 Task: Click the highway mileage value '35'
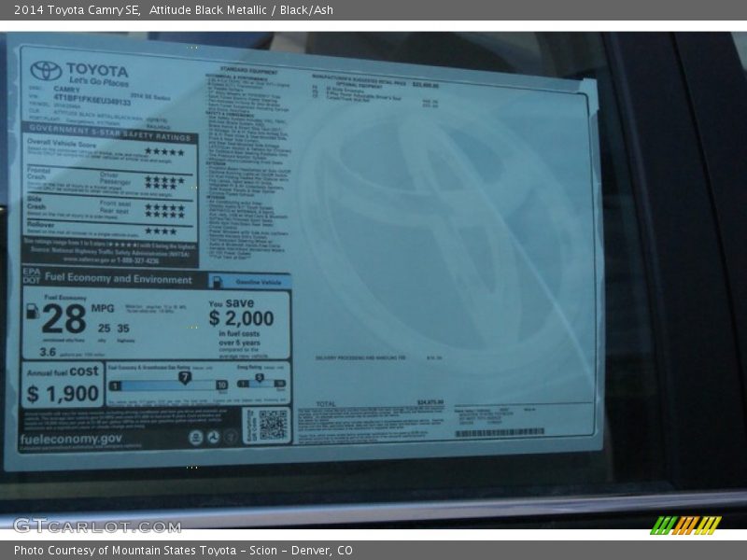123,329
